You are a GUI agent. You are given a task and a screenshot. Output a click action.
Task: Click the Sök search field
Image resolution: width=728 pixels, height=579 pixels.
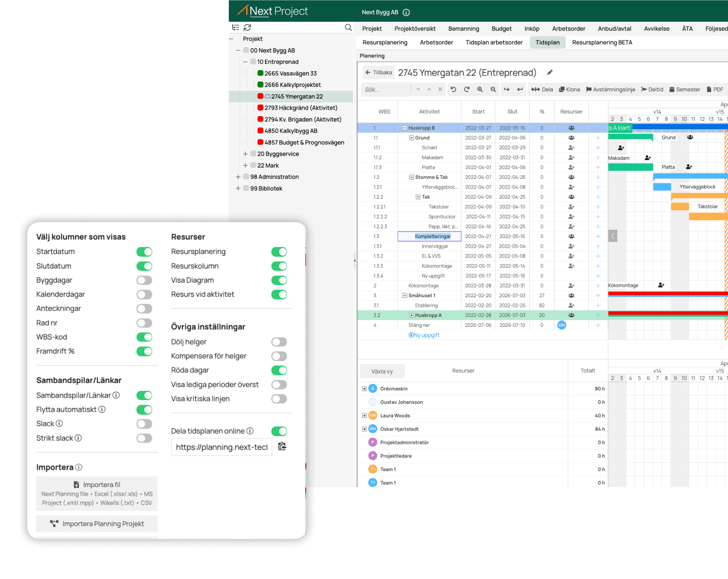click(x=387, y=90)
